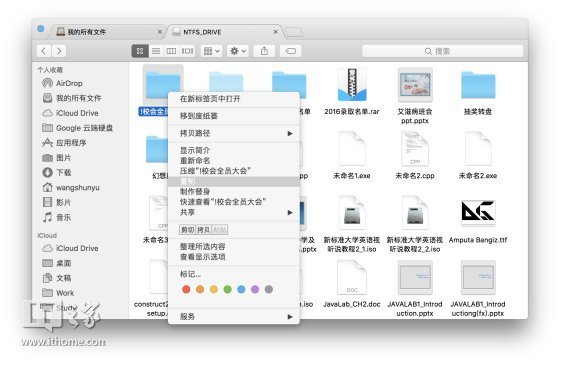Choose 制作替身 from context menu
The image size is (561, 366).
[x=234, y=191]
